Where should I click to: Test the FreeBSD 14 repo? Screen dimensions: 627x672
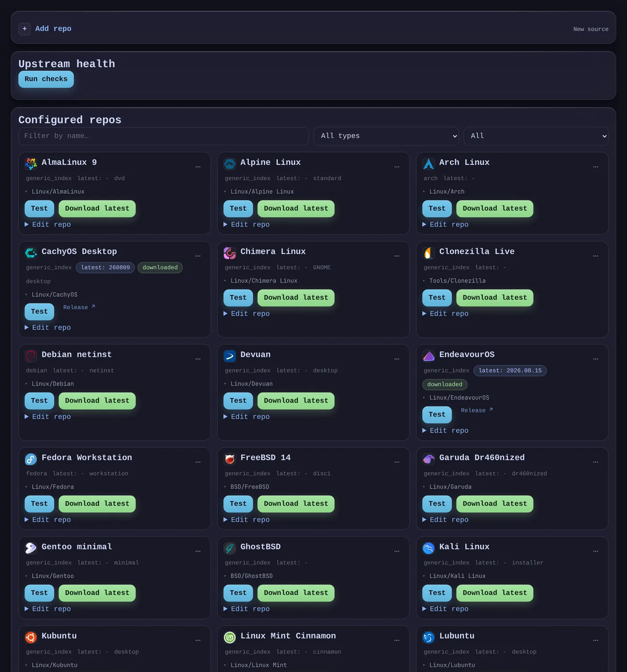point(238,504)
